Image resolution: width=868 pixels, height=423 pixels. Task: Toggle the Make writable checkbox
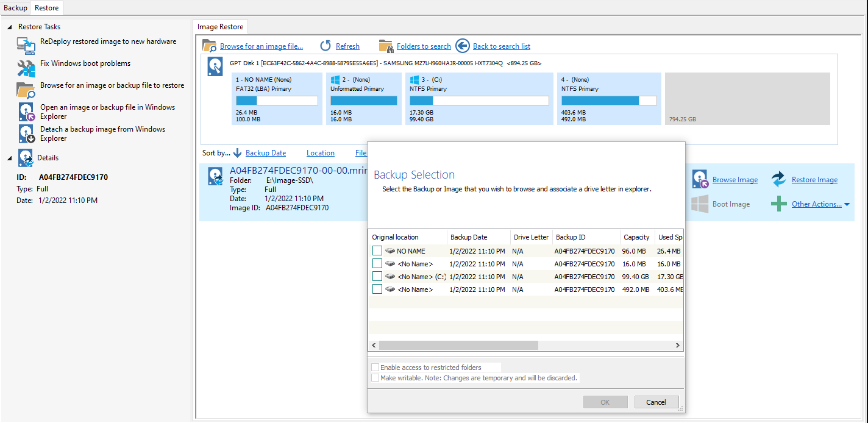click(x=375, y=378)
